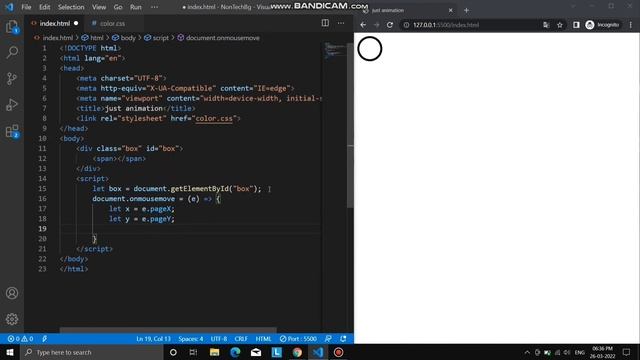Click the browser Back arrow
Screen dimensions: 640x360
coord(363,25)
